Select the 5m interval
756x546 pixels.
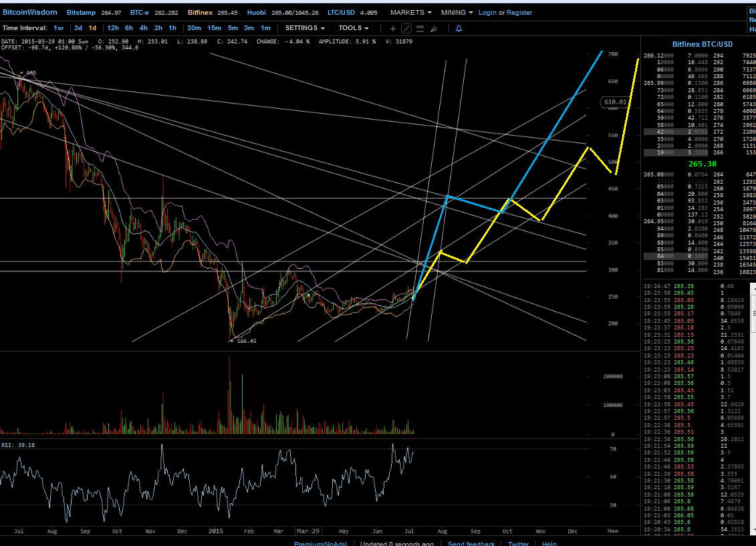pos(233,28)
